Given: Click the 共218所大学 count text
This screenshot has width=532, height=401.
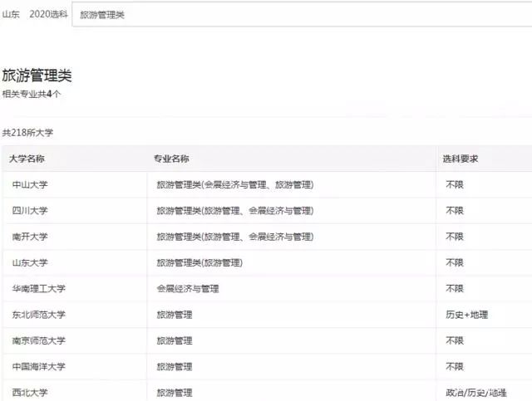Looking at the screenshot, I should coord(27,133).
